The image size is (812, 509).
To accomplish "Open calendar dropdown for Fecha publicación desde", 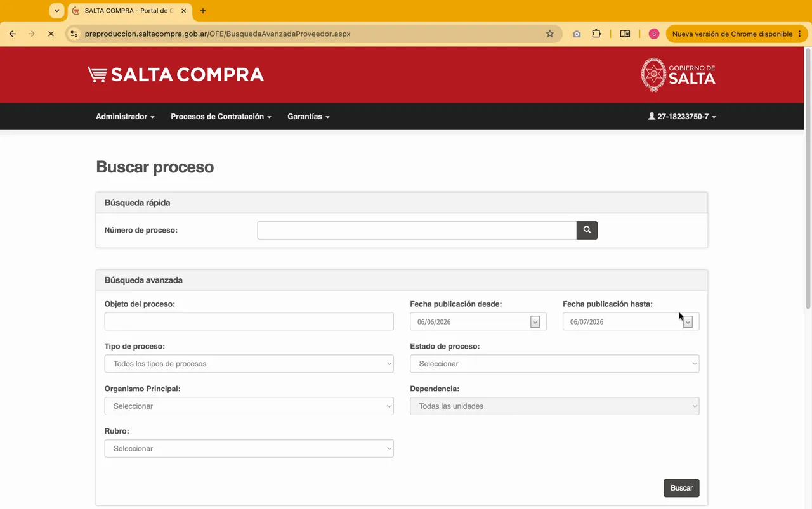I will pyautogui.click(x=535, y=322).
